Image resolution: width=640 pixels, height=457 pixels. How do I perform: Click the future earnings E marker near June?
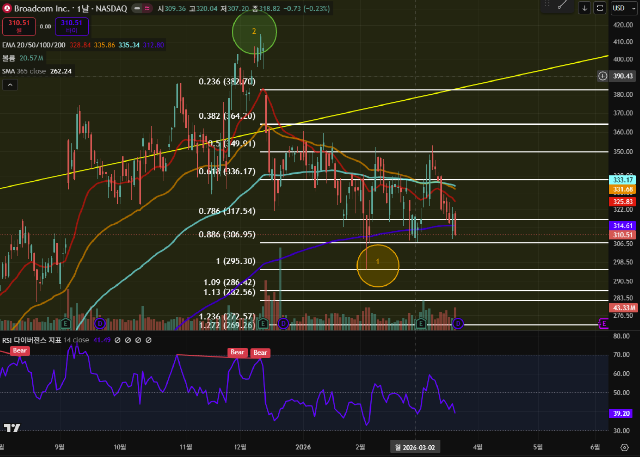click(x=603, y=324)
